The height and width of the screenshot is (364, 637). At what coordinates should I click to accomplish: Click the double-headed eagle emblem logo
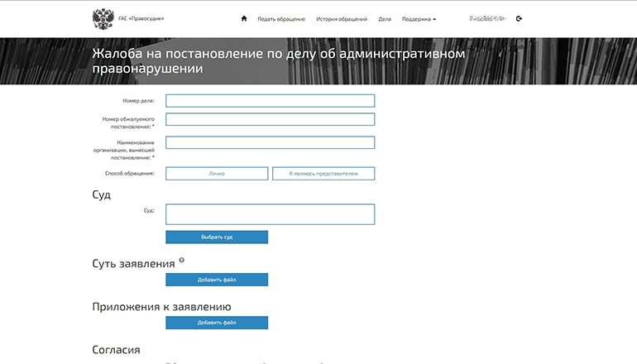103,17
